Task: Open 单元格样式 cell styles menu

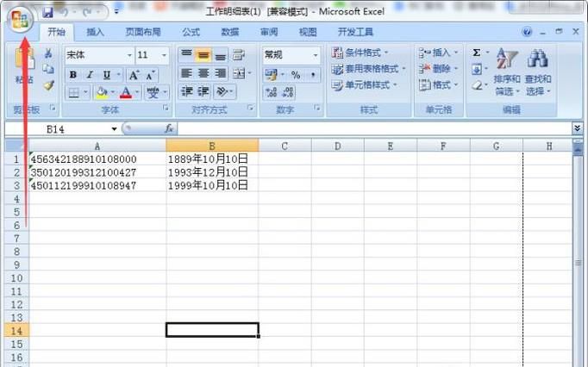Action: point(364,85)
